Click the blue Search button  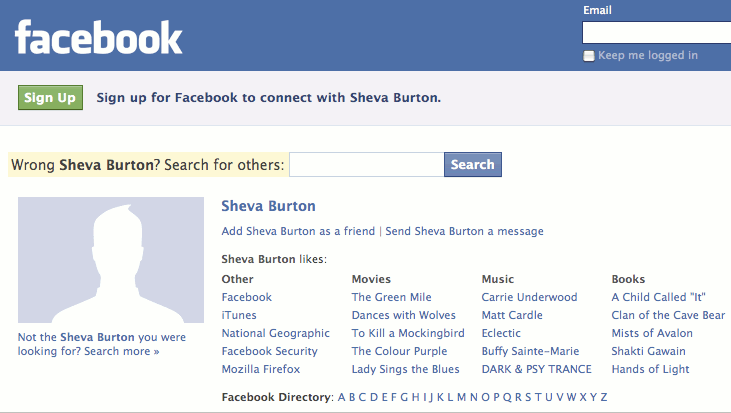click(473, 165)
